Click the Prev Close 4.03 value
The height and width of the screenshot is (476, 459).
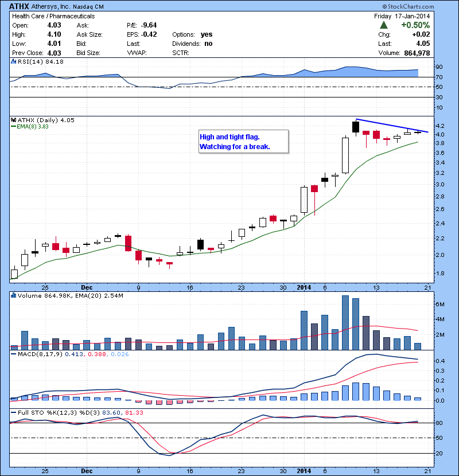click(54, 53)
